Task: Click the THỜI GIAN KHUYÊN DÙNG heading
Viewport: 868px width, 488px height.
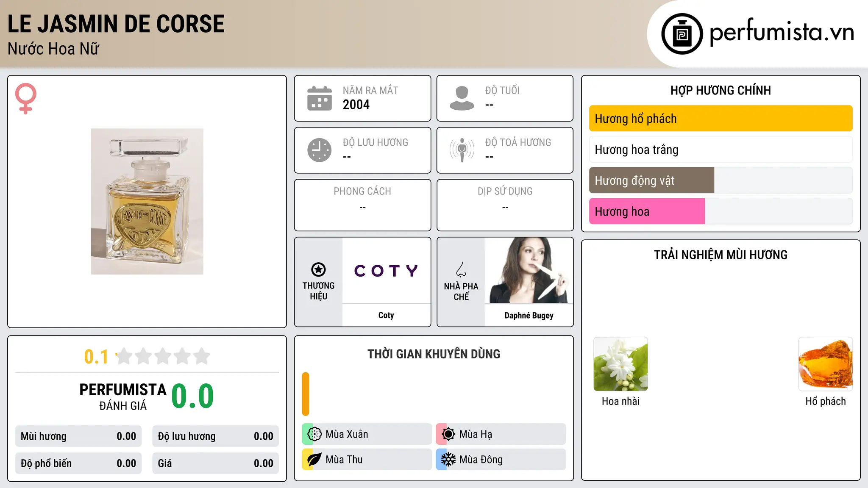Action: point(434,354)
